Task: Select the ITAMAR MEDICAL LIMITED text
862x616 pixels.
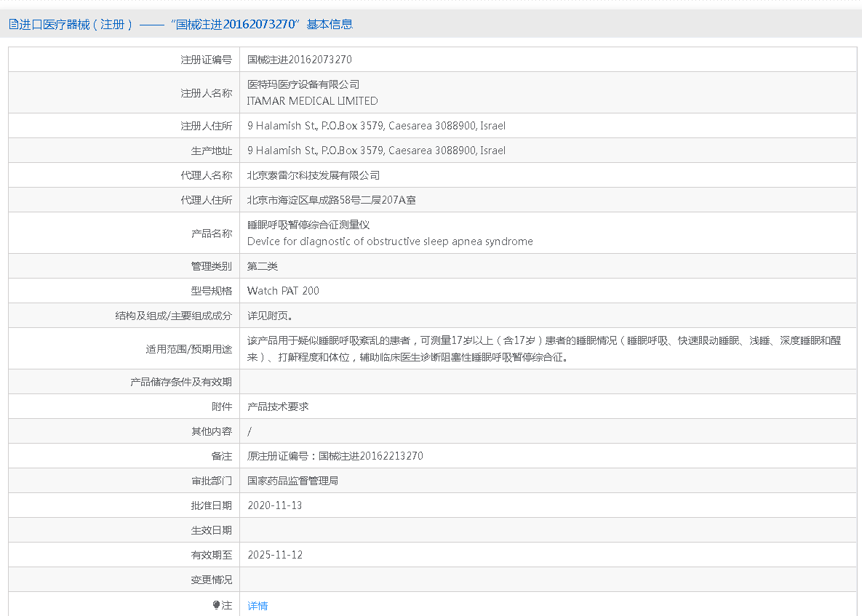Action: click(x=313, y=101)
